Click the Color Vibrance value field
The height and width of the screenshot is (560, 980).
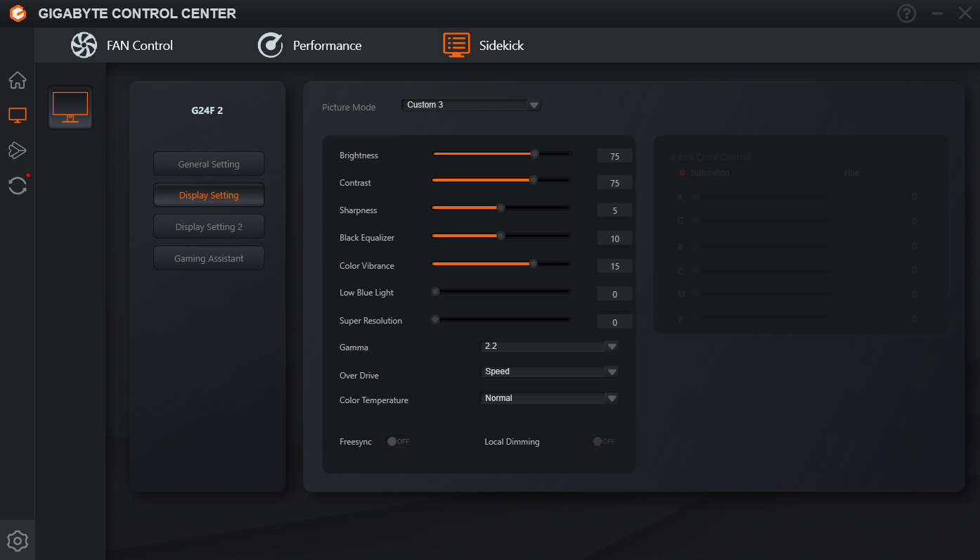614,266
